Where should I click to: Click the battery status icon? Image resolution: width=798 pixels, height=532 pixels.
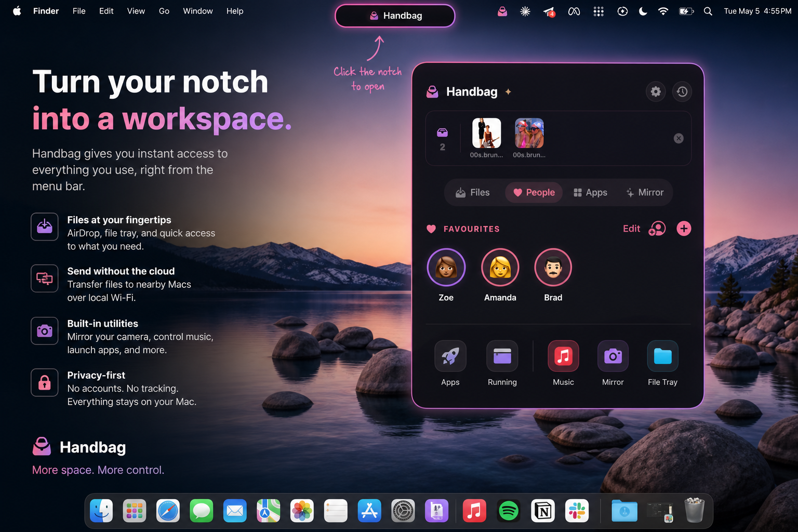point(686,11)
